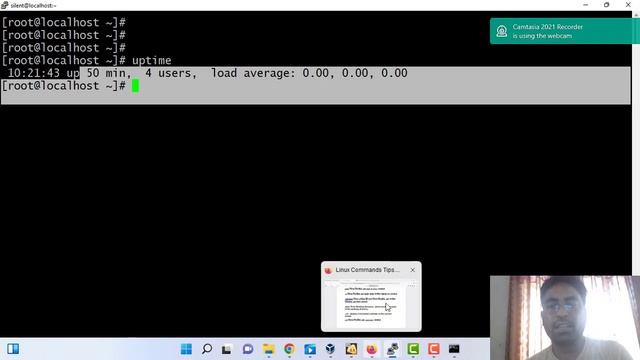
Task: Click the webcam icon in Camtasia notification
Action: click(502, 31)
